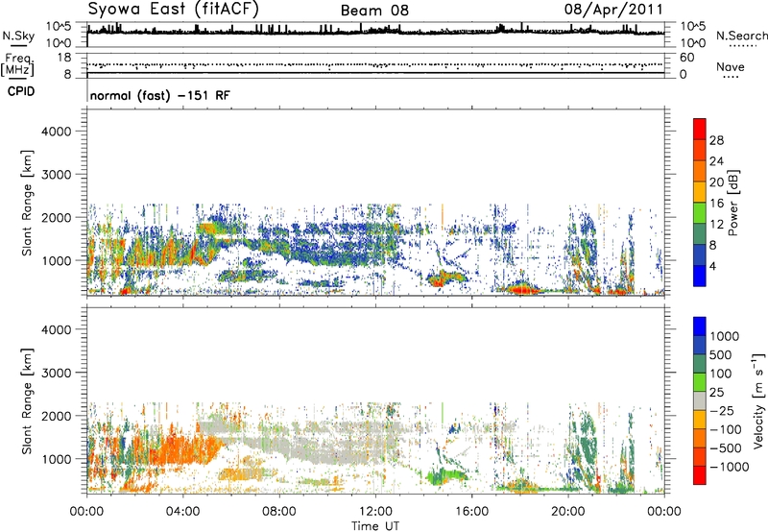Click the '16' label on the power color bar
Viewport: 768px width, 532px height.
(x=716, y=204)
